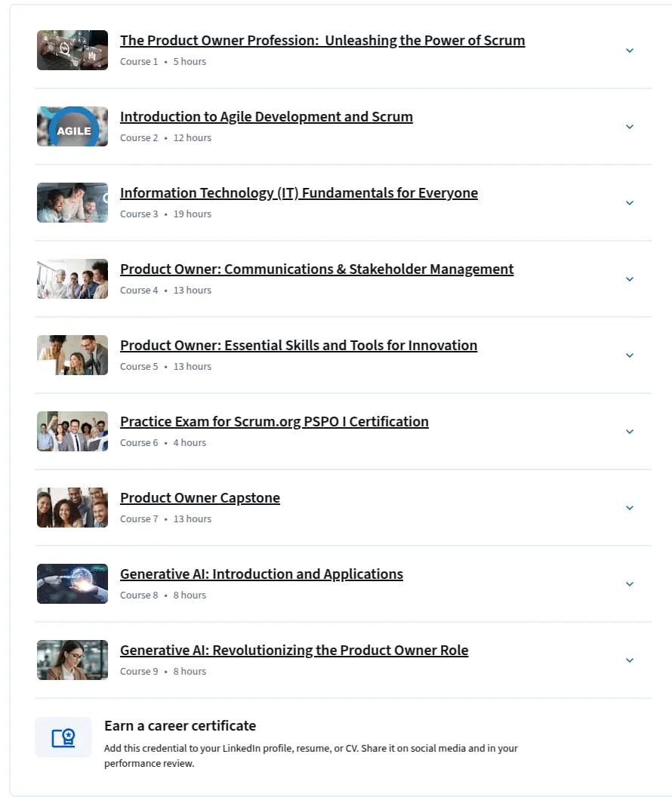Expand the Product Owner Capstone chevron

point(629,508)
